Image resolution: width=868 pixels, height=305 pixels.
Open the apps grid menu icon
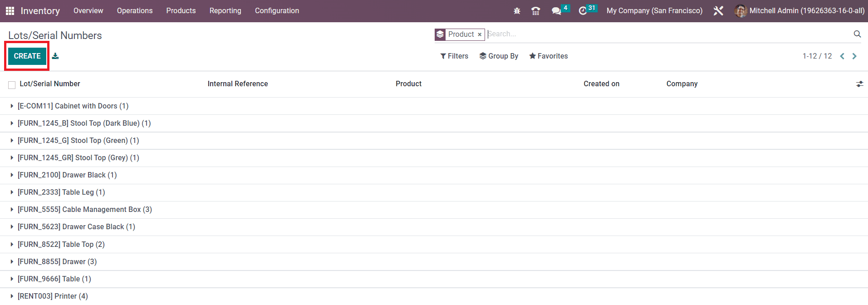coord(10,11)
